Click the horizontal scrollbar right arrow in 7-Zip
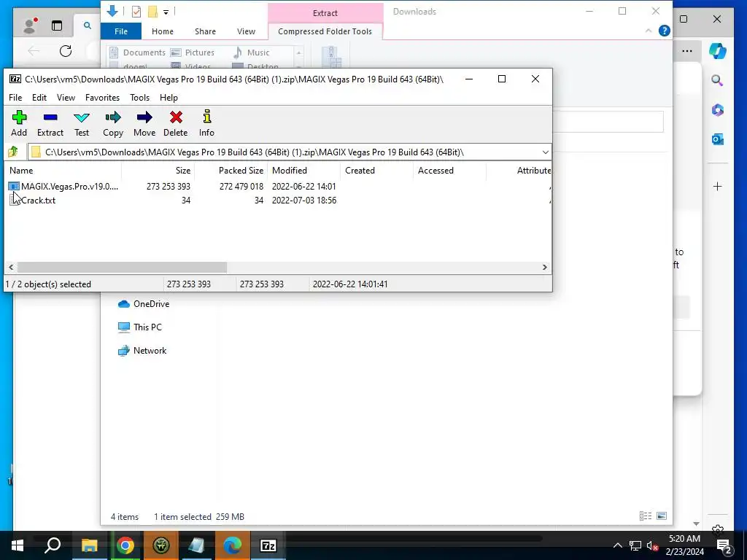This screenshot has width=747, height=560. click(544, 267)
